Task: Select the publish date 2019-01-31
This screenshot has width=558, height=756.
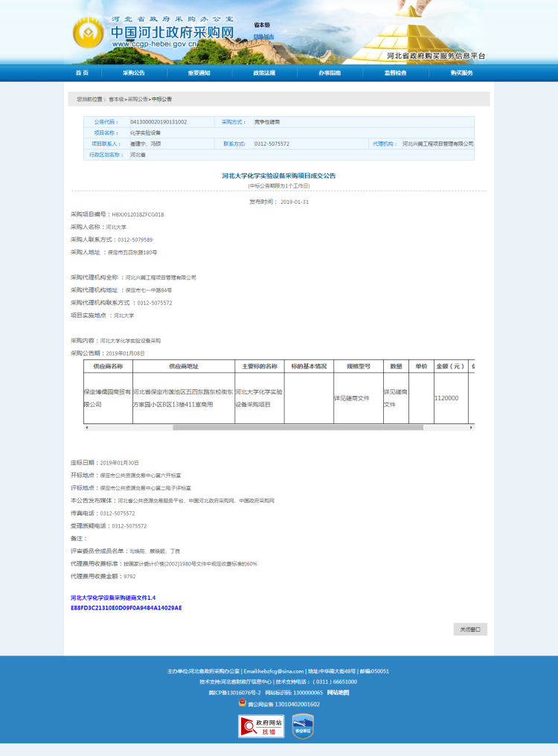Action: (x=294, y=202)
